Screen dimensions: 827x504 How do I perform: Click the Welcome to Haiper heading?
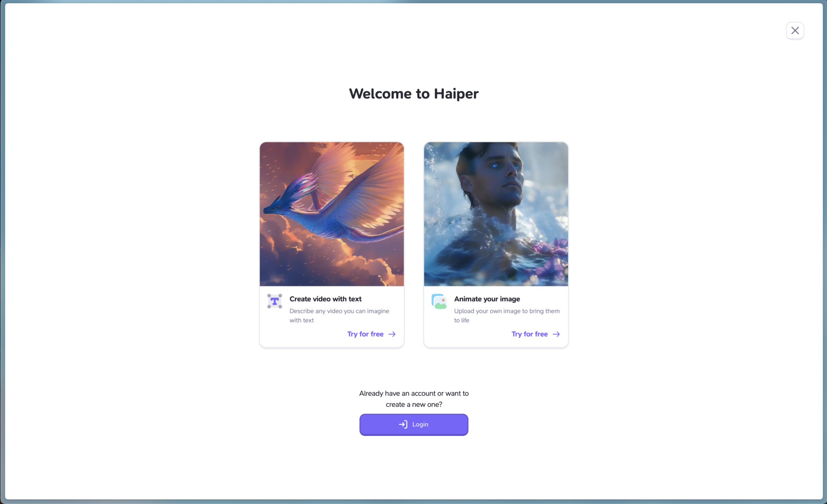coord(413,94)
